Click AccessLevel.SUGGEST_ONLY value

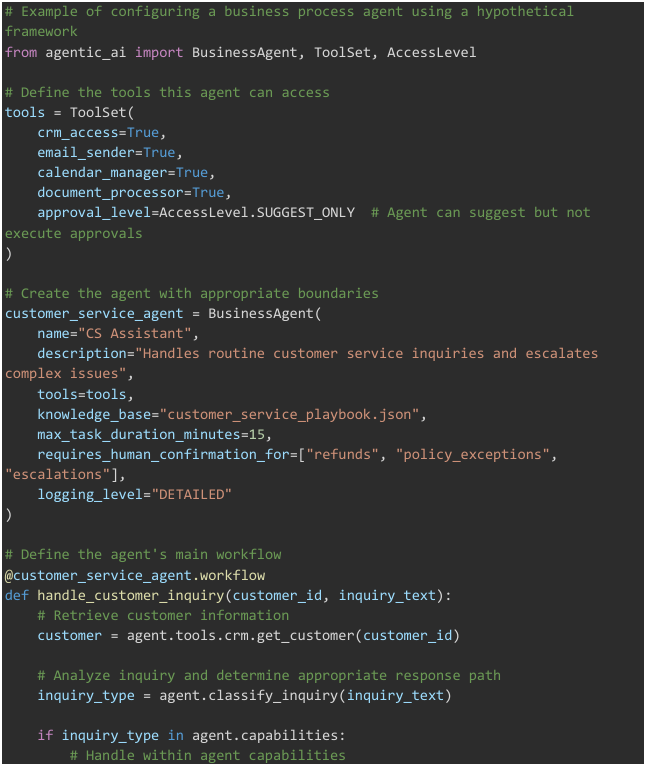(x=257, y=213)
